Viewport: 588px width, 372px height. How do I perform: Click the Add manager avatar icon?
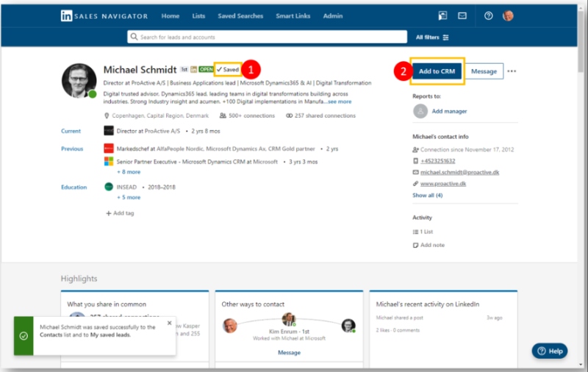420,111
